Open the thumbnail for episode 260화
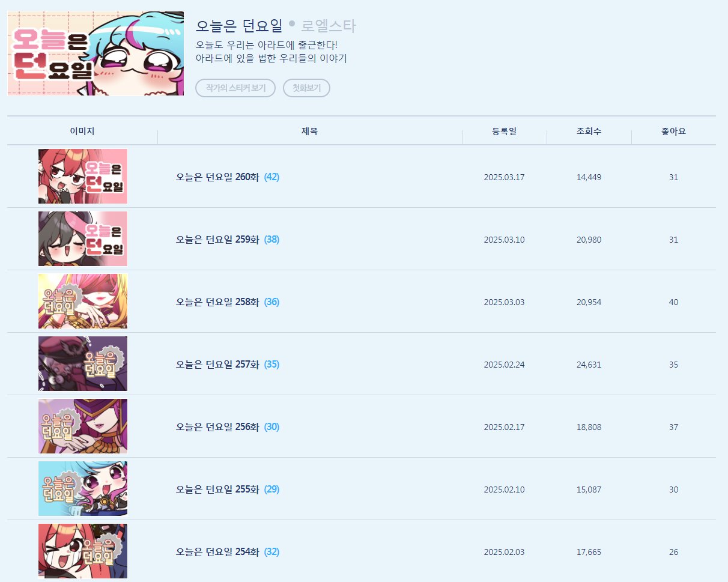The width and height of the screenshot is (728, 582). coord(83,177)
